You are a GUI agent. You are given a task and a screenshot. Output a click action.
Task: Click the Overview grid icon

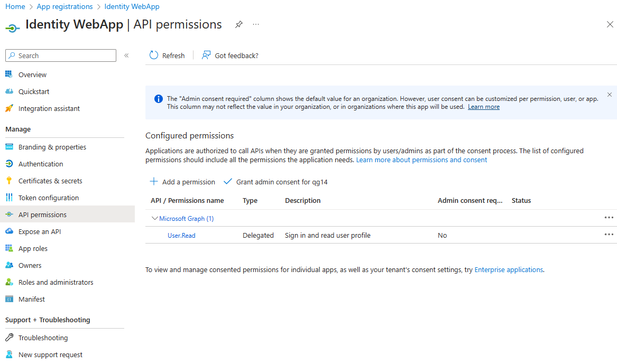tap(8, 74)
